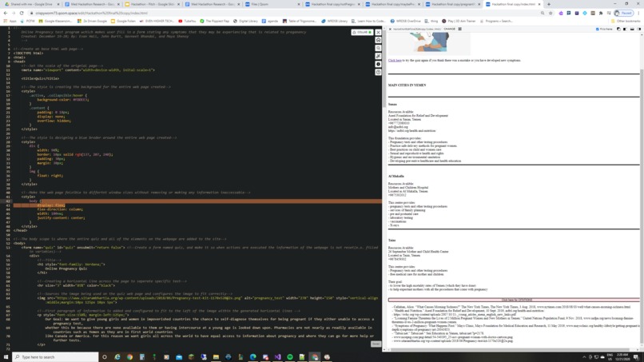Switch to the 'Files | Qoom' tab

pyautogui.click(x=272, y=4)
